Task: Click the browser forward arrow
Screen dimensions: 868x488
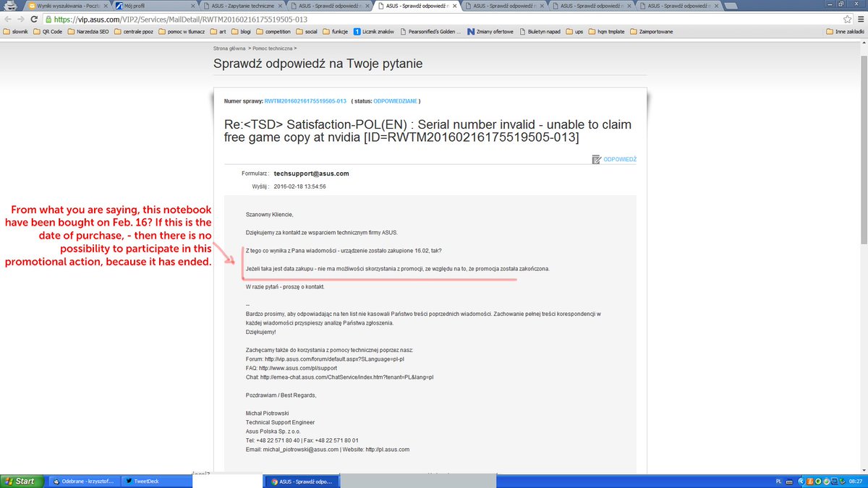Action: tap(21, 20)
